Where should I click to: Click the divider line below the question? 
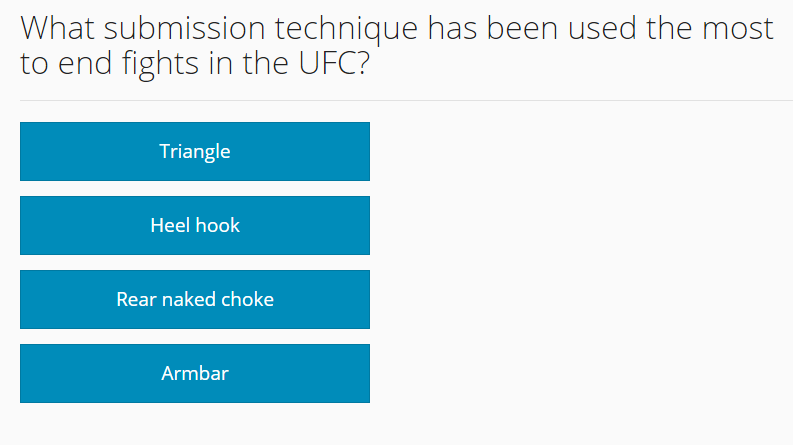point(407,100)
